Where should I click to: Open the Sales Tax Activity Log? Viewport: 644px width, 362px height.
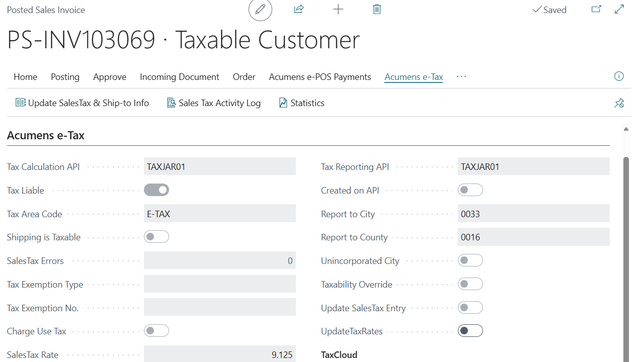coord(214,103)
